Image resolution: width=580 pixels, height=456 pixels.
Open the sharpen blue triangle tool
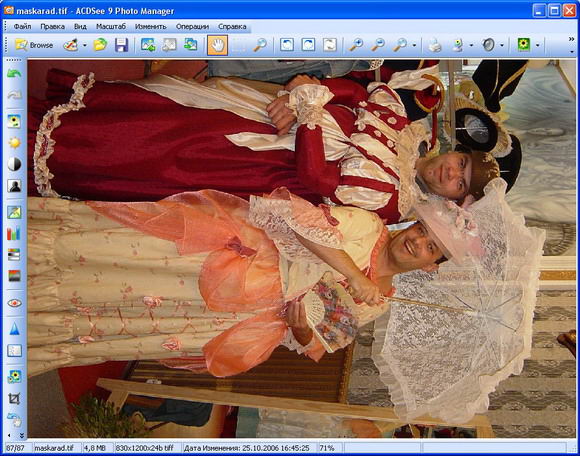14,329
